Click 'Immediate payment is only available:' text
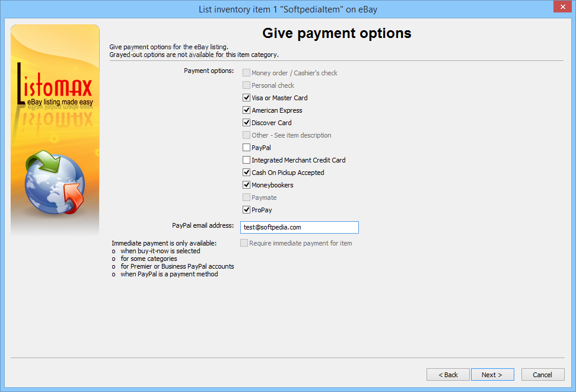The height and width of the screenshot is (392, 576). coord(164,243)
